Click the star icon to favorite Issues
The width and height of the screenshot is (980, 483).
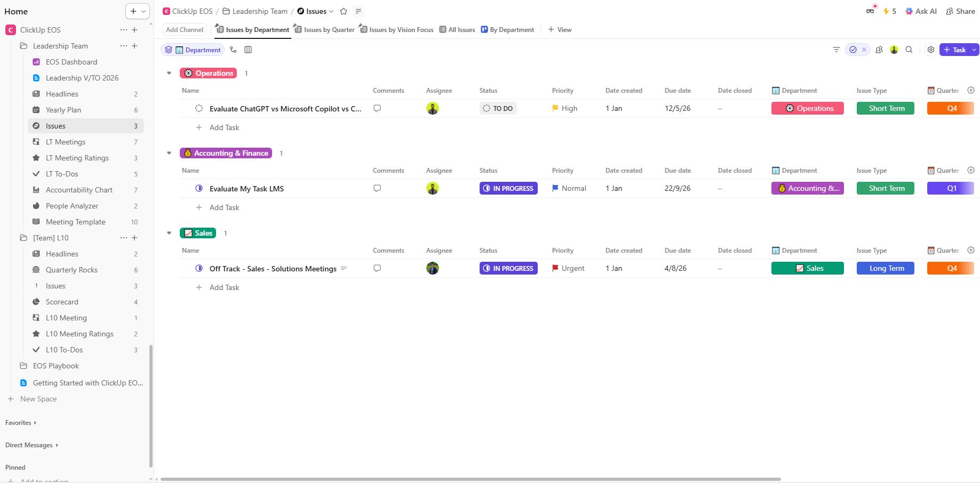pos(344,11)
